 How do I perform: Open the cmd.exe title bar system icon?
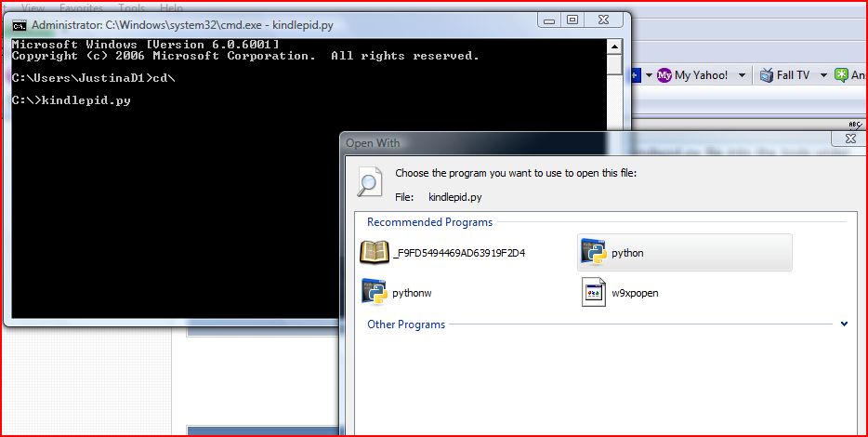click(20, 25)
